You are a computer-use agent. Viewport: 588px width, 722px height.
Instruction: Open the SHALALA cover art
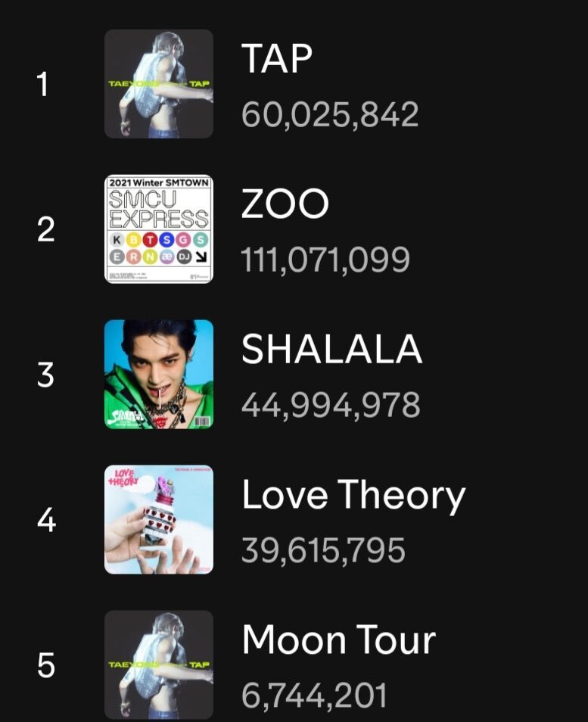tap(159, 375)
